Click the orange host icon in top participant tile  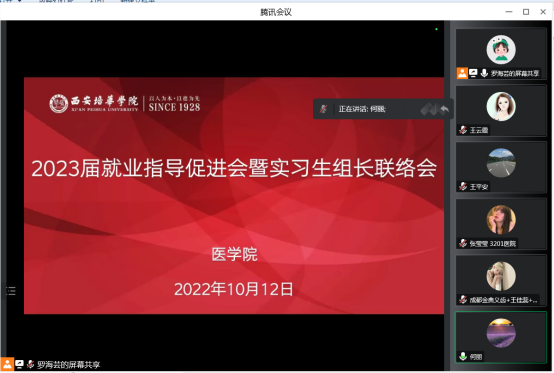coord(462,73)
